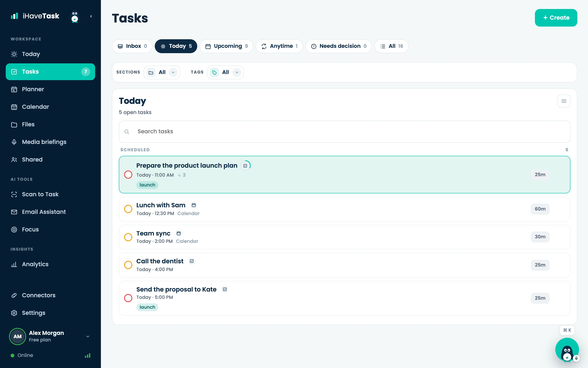588x368 pixels.
Task: Open the Calendar page
Action: 50,107
